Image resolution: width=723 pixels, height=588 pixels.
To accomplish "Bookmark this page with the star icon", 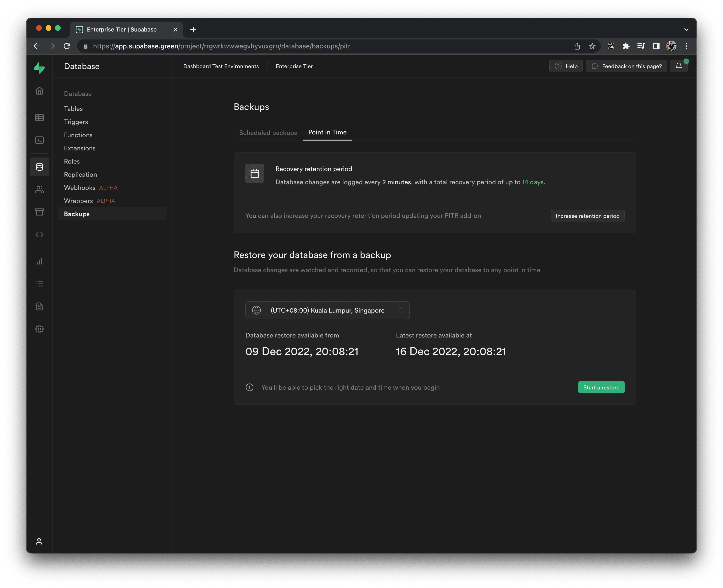I will (592, 46).
